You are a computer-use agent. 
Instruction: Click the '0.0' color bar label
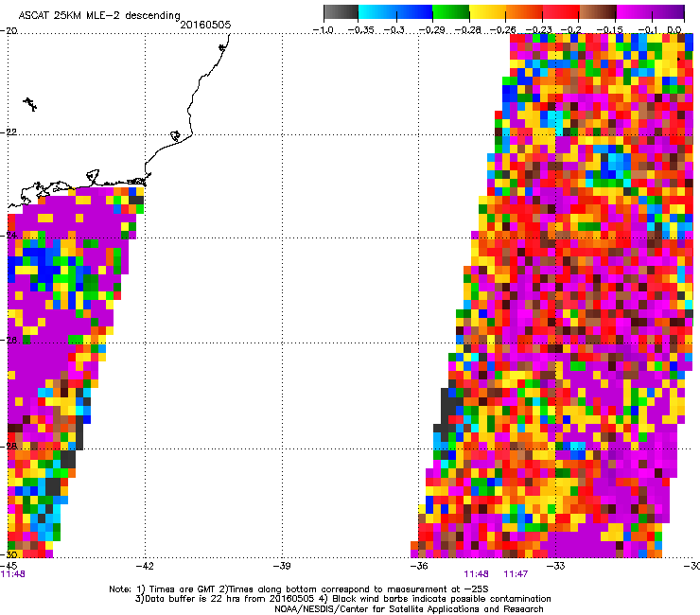coord(674,30)
